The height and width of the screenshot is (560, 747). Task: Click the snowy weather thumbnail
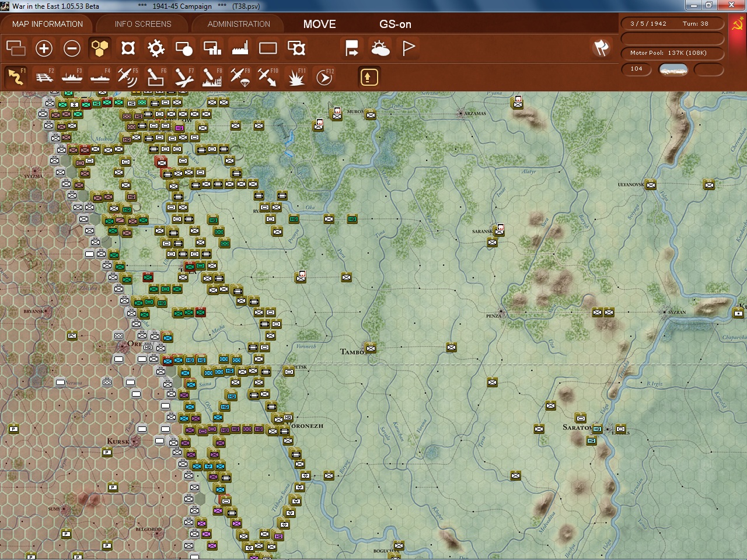(673, 69)
